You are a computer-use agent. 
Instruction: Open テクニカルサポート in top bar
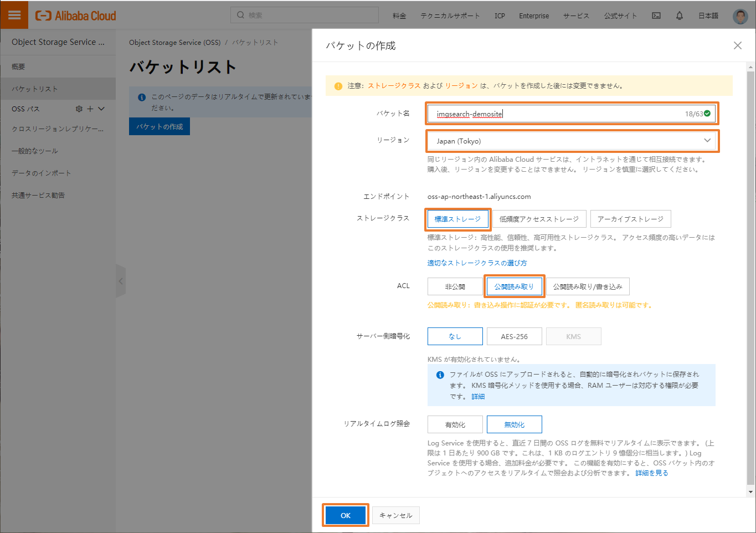pyautogui.click(x=450, y=16)
